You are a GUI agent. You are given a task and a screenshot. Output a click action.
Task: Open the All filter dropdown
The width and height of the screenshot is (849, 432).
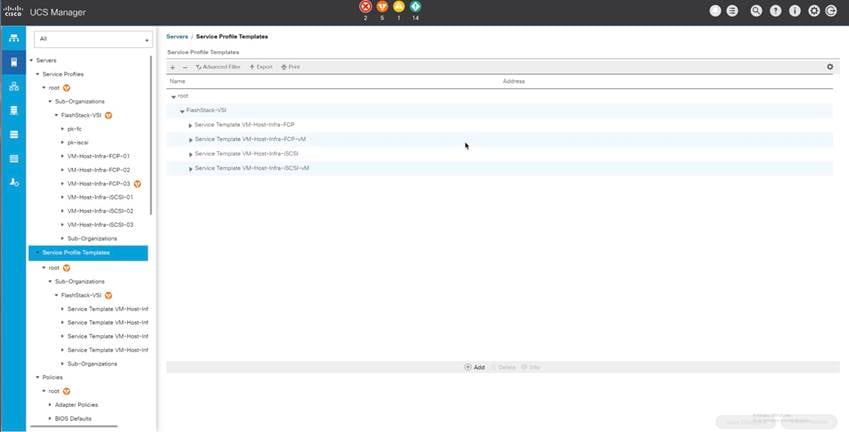coord(93,39)
